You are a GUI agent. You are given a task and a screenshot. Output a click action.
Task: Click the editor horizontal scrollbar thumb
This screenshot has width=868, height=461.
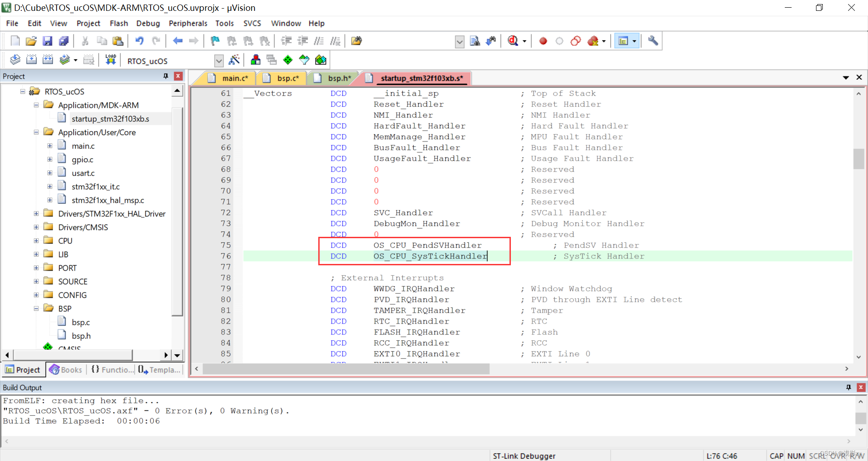tap(346, 369)
